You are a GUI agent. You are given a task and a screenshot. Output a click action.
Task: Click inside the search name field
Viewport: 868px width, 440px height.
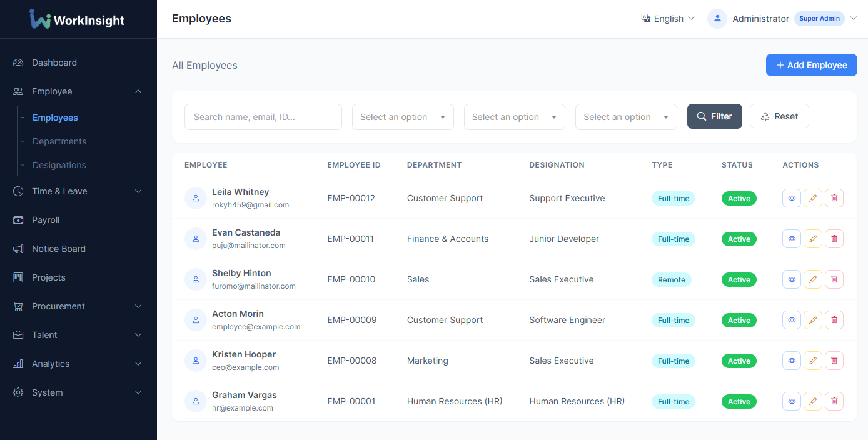[x=263, y=117]
